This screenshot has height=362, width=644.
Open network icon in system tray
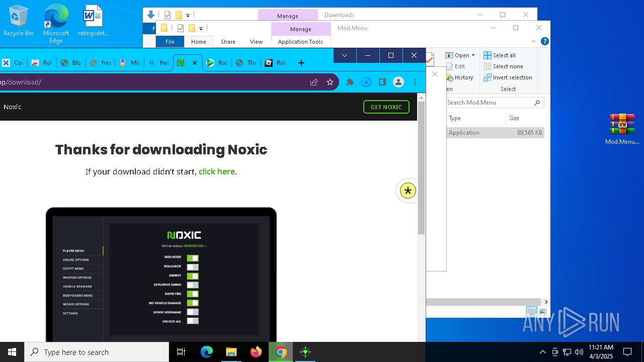click(x=567, y=352)
